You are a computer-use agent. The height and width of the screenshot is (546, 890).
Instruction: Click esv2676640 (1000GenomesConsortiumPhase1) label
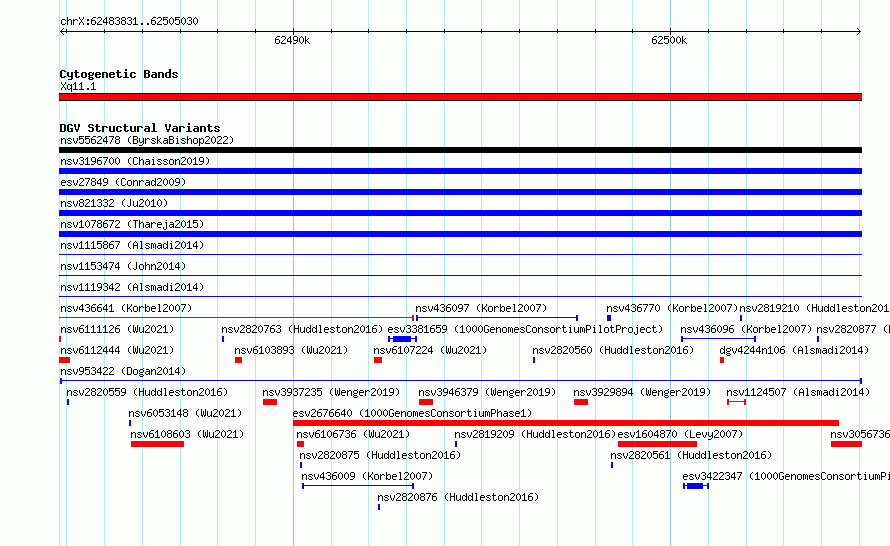[x=413, y=413]
